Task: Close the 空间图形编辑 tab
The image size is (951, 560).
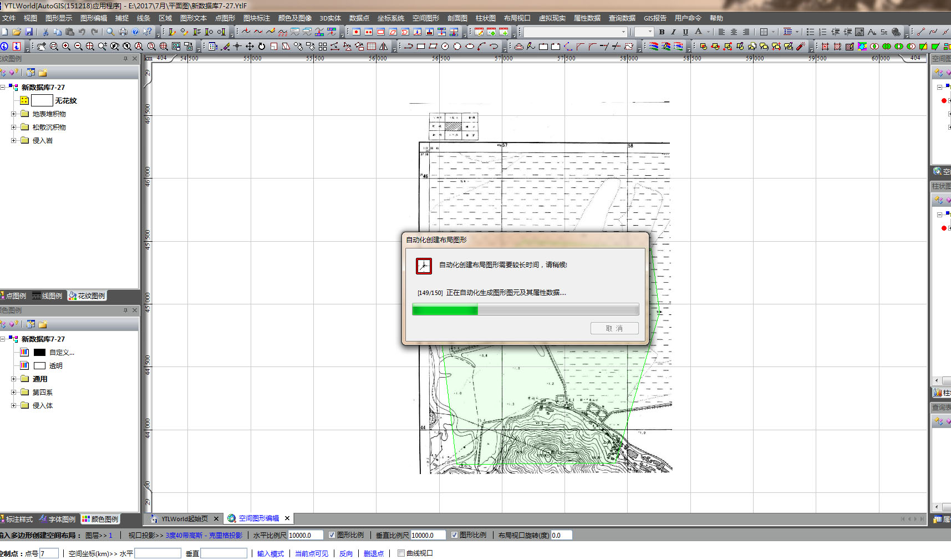Action: [287, 518]
